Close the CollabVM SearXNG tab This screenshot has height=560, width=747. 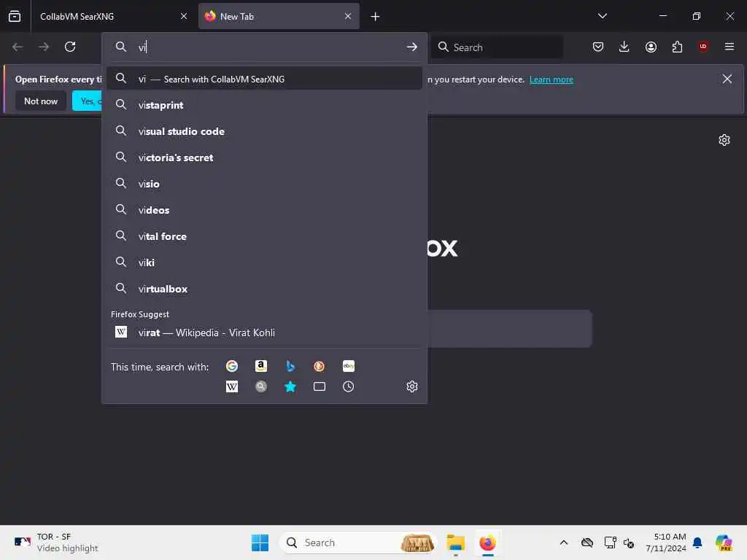coord(184,16)
